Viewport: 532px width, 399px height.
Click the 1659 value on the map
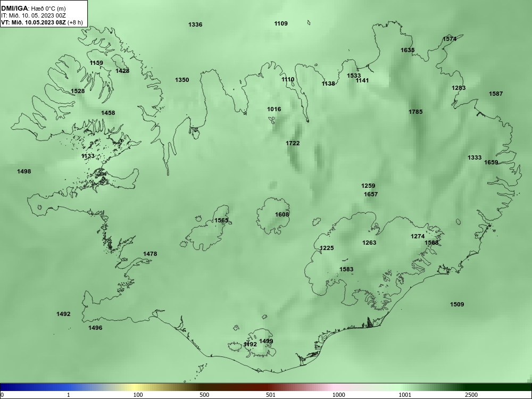[x=491, y=162]
